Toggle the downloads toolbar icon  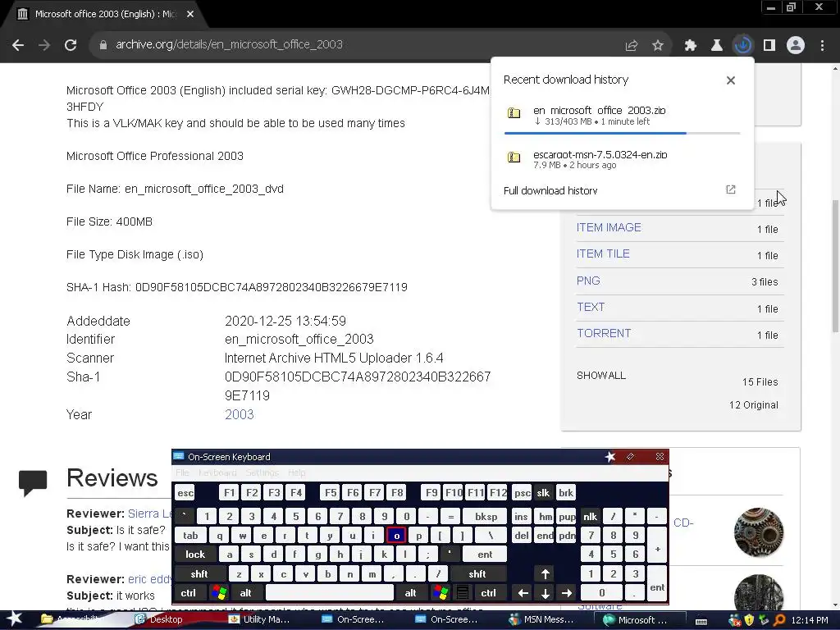743,46
